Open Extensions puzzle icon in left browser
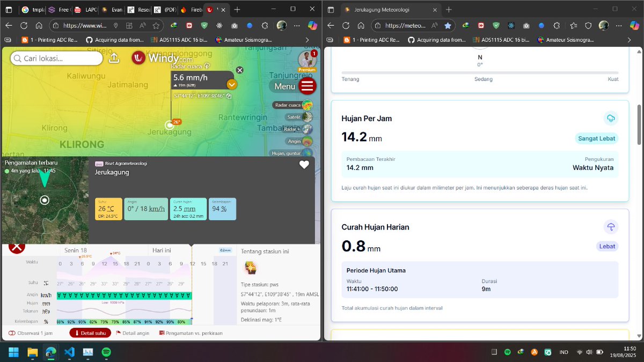The image size is (644, 362). pos(265,25)
